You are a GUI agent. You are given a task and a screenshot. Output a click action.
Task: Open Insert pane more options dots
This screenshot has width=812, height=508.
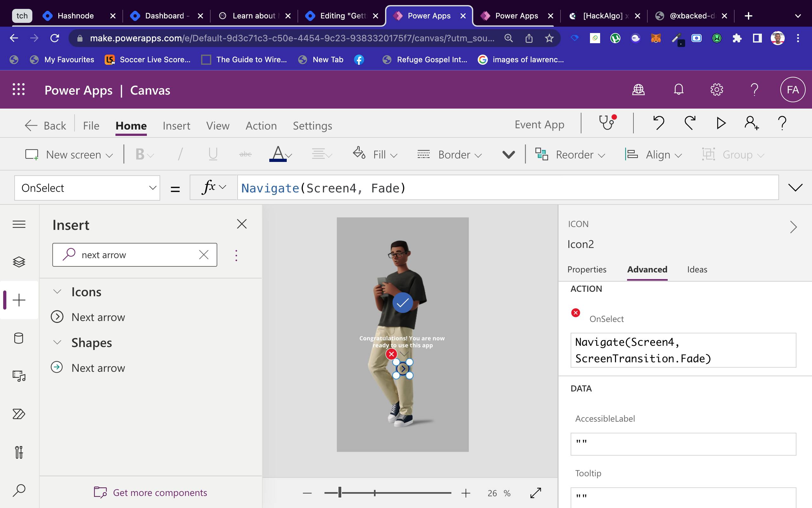point(236,255)
